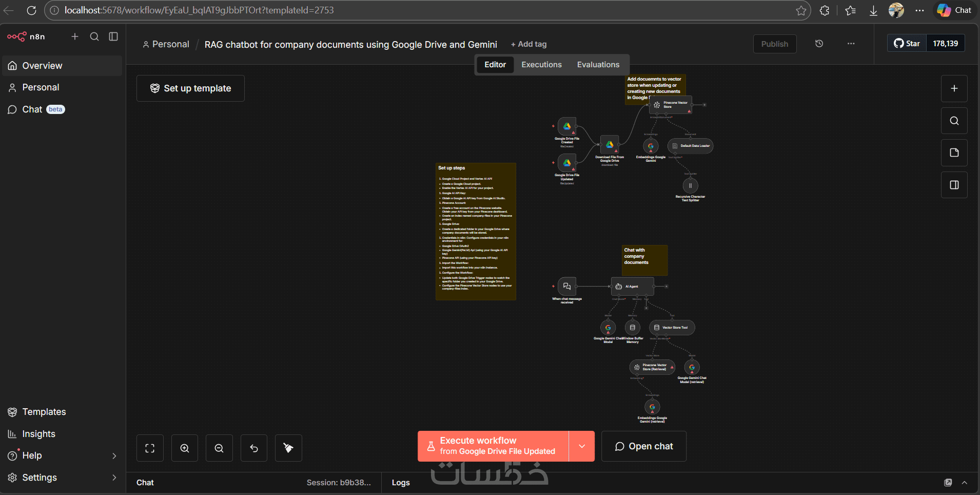The width and height of the screenshot is (980, 495).
Task: Open the Execute workflow trigger dropdown arrow
Action: point(582,446)
